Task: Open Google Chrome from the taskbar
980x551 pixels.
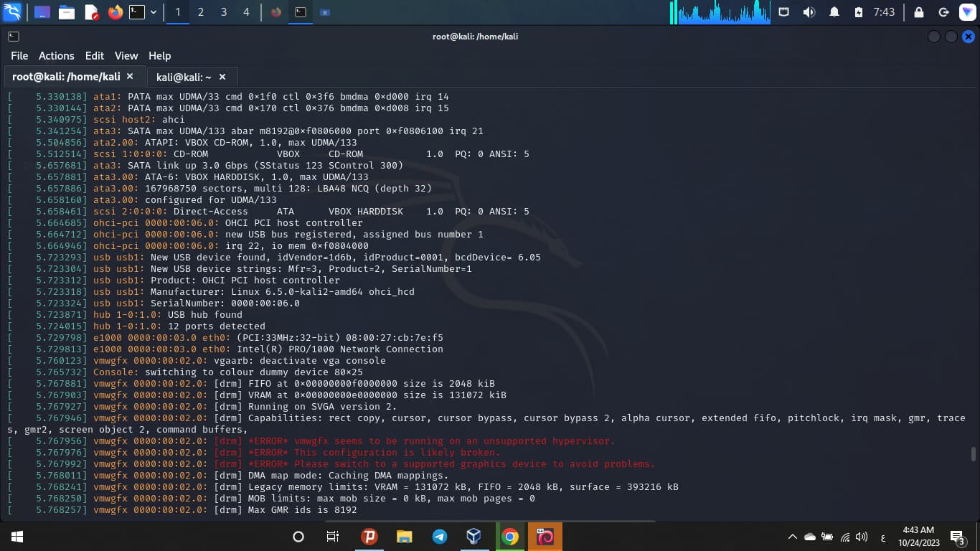Action: 510,537
